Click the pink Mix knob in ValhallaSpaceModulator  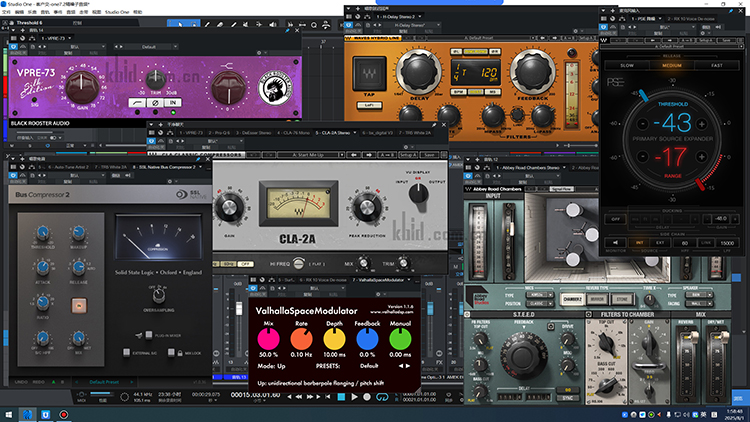tap(268, 340)
